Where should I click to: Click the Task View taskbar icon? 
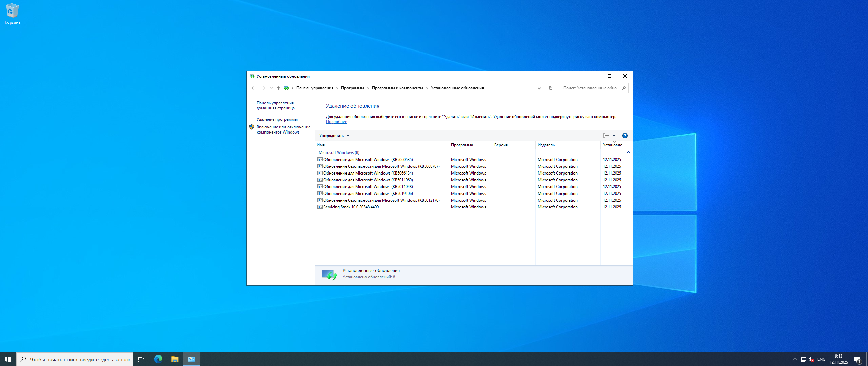pyautogui.click(x=141, y=359)
